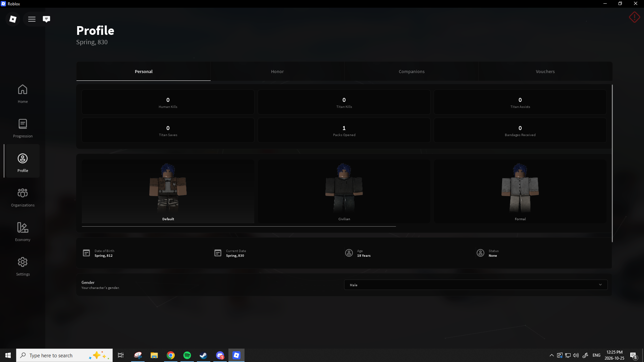Click the Gender dropdown chevron arrow
This screenshot has width=644, height=362.
[x=600, y=285]
